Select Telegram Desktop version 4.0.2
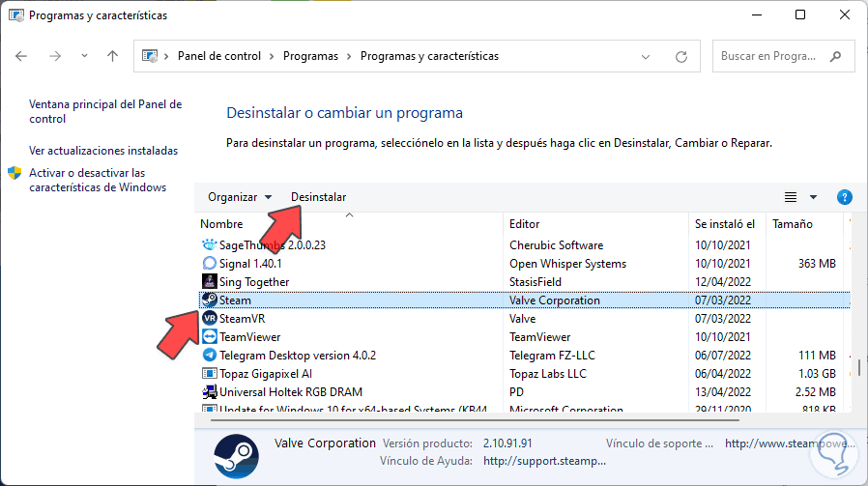The height and width of the screenshot is (486, 868). pyautogui.click(x=298, y=356)
